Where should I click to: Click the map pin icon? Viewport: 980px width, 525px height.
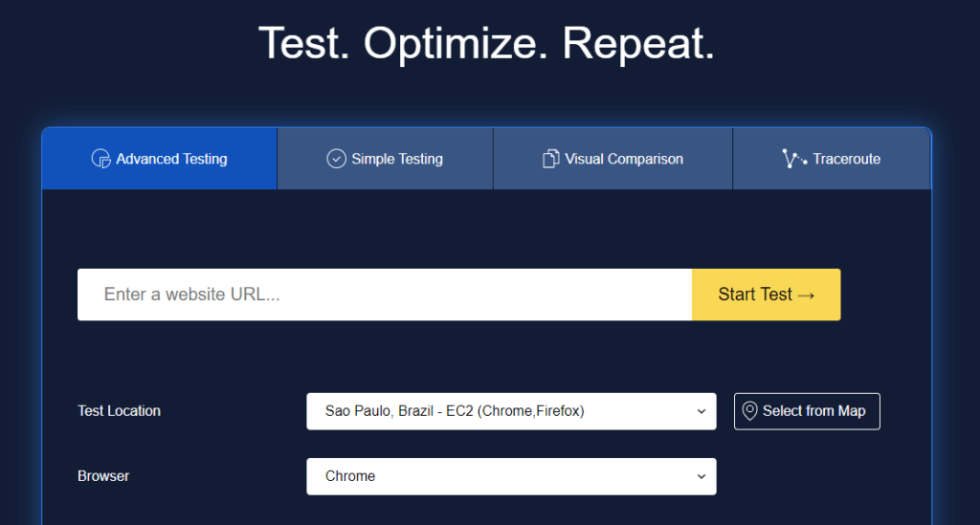pos(750,410)
